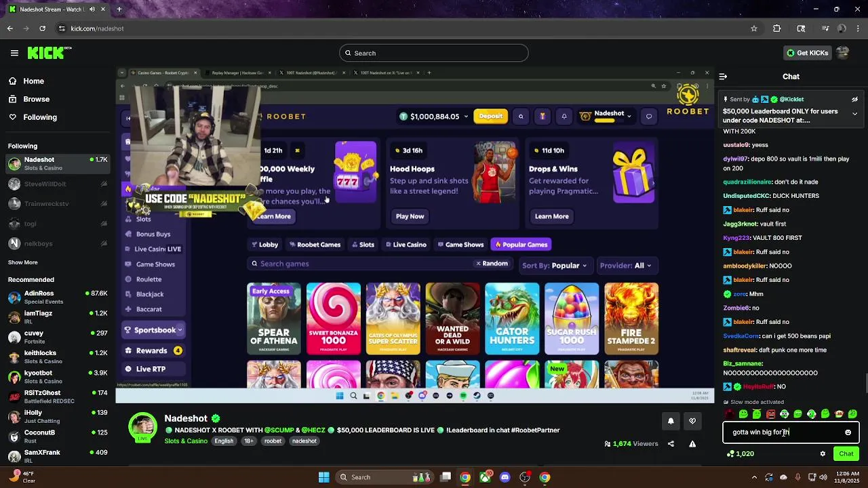Open the Kick hamburger menu
This screenshot has height=488, width=868.
tap(14, 53)
